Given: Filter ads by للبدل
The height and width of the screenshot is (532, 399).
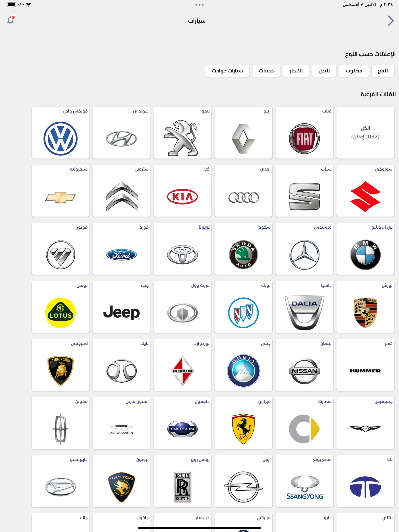Looking at the screenshot, I should click(x=324, y=71).
